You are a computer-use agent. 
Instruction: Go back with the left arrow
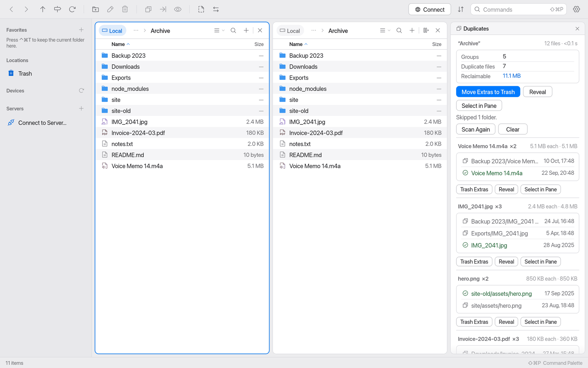(x=11, y=9)
